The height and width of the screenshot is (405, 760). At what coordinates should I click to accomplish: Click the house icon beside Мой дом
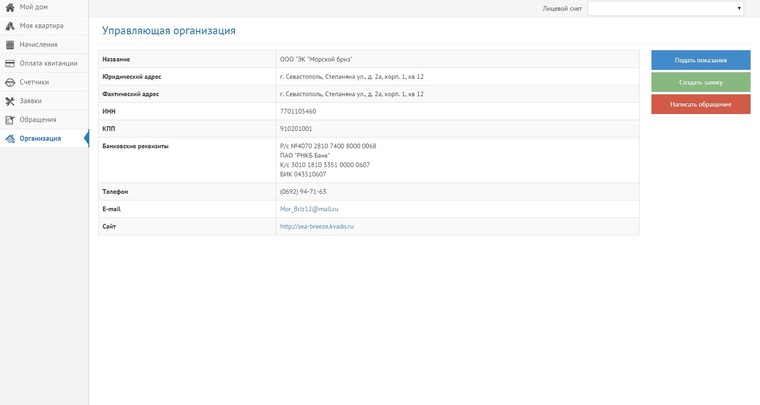tap(10, 7)
